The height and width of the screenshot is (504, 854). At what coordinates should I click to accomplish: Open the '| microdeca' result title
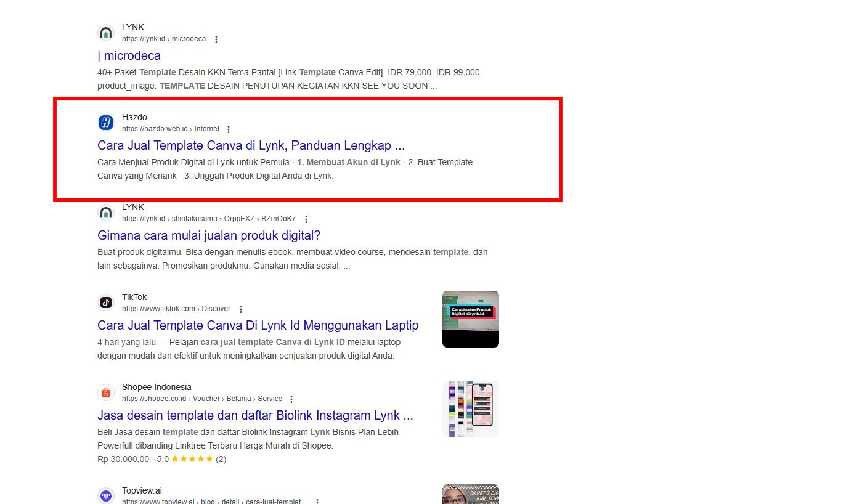129,55
